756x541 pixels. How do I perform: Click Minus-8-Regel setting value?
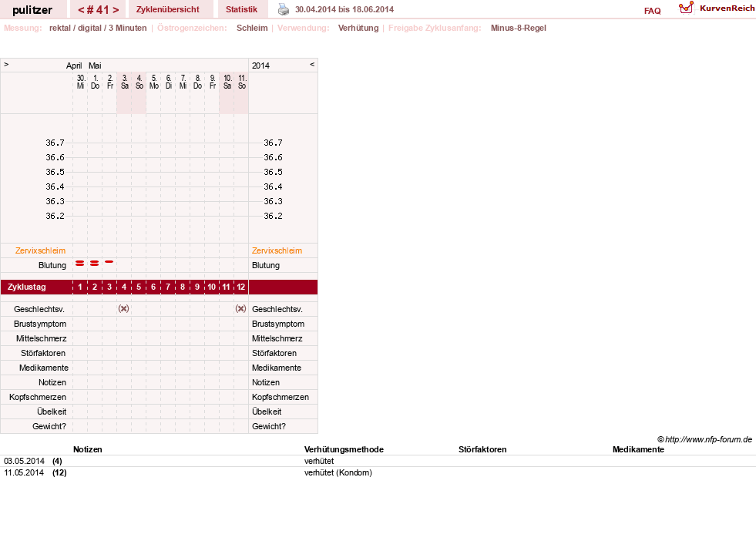tap(519, 28)
